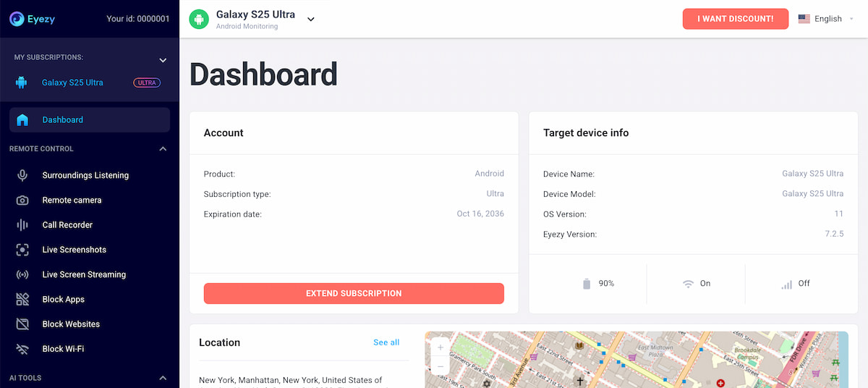The width and height of the screenshot is (868, 388).
Task: Zoom in on the location map
Action: (x=441, y=347)
